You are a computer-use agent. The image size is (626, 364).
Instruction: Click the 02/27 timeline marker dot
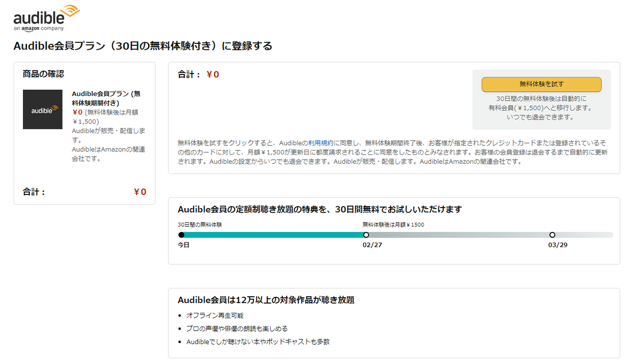coord(366,235)
